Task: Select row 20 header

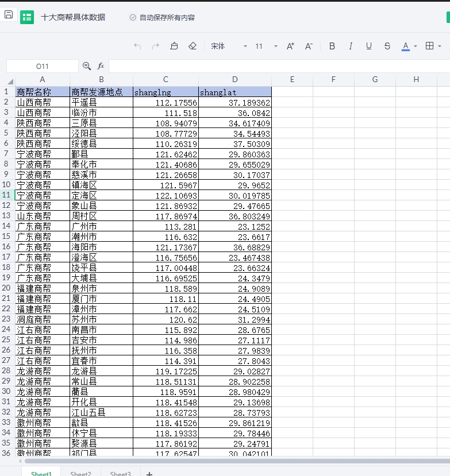Action: tap(7, 288)
